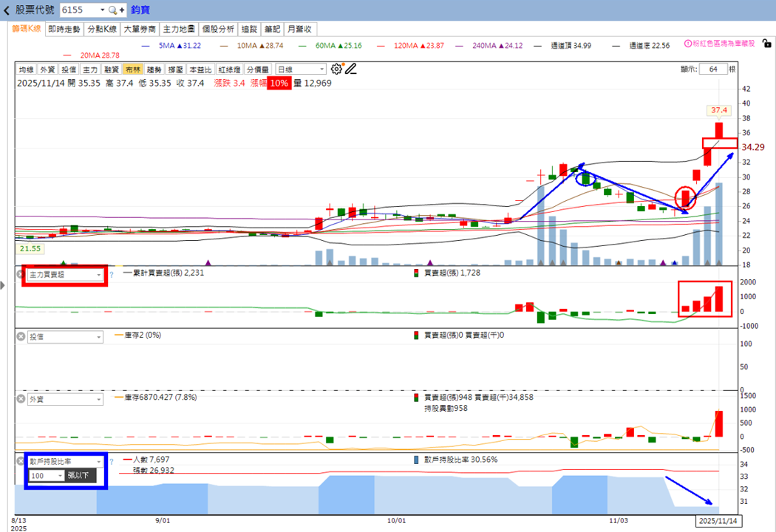The width and height of the screenshot is (776, 532).
Task: Toggle the 趨勢 trend overlay
Action: pyautogui.click(x=154, y=69)
